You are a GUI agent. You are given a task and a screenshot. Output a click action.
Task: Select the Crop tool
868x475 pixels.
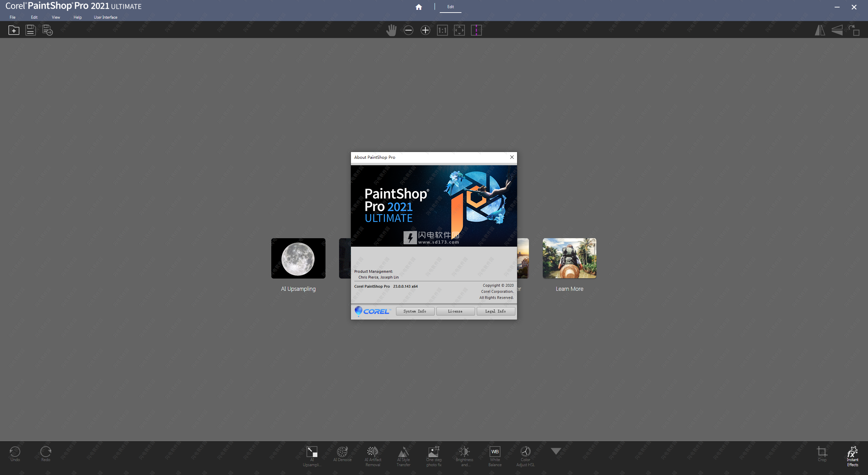[822, 454]
